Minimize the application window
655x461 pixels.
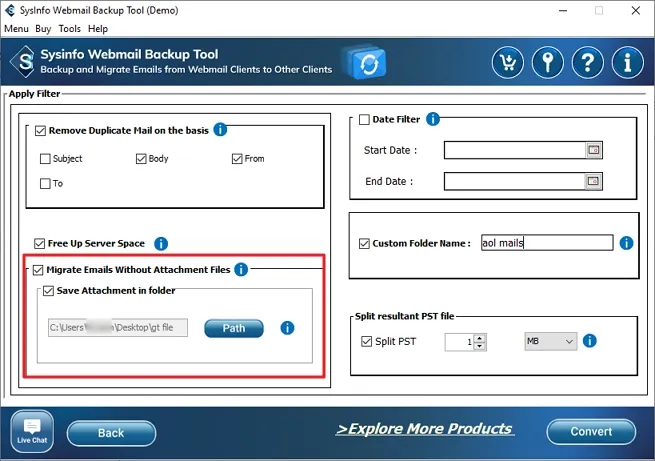click(563, 11)
